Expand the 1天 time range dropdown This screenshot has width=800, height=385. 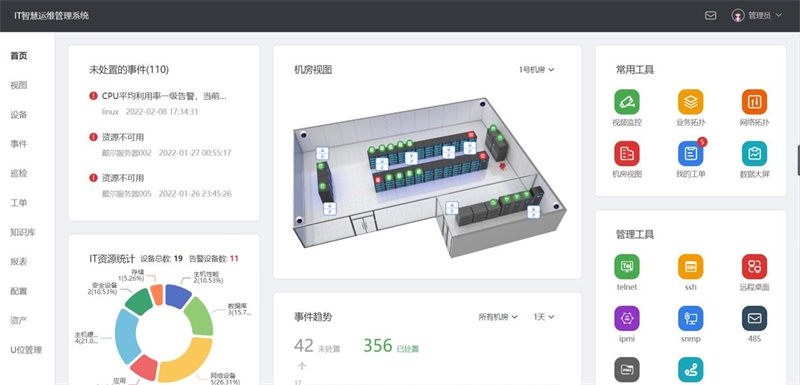(x=544, y=317)
